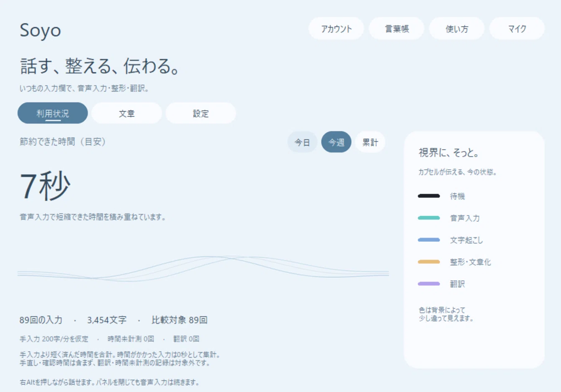Click the 文字起こし legend label
Screen dimensions: 561x392
[466, 240]
